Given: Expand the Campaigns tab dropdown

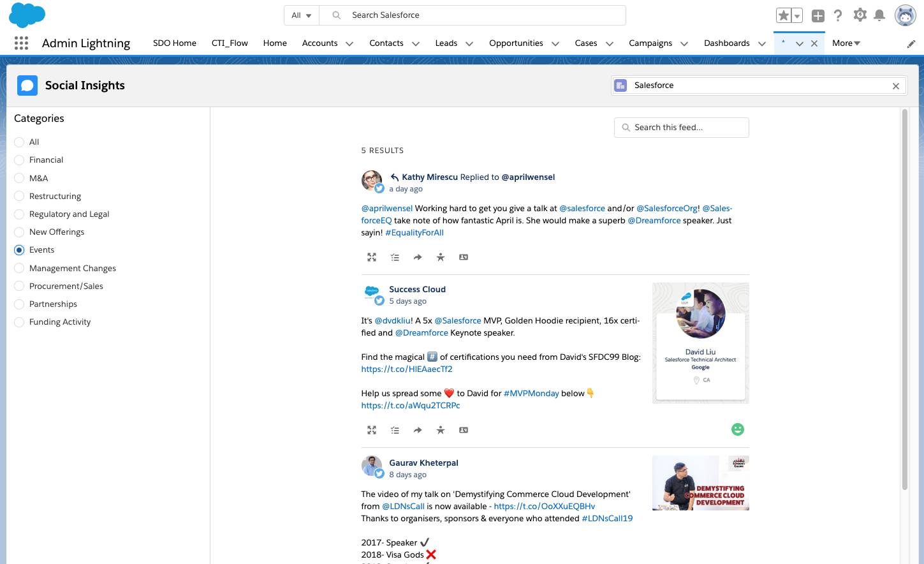Looking at the screenshot, I should pyautogui.click(x=684, y=43).
